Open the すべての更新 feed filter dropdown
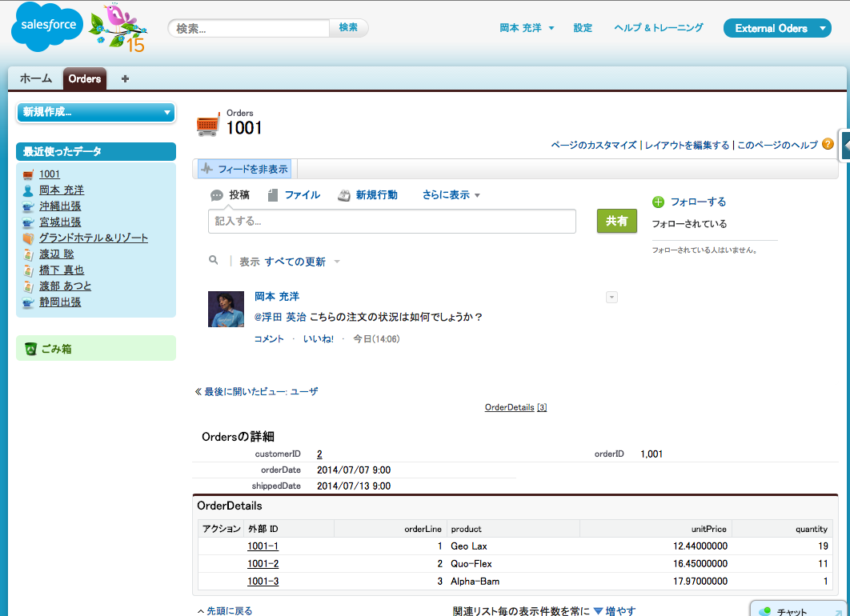Screen dimensions: 850x616 tap(302, 262)
